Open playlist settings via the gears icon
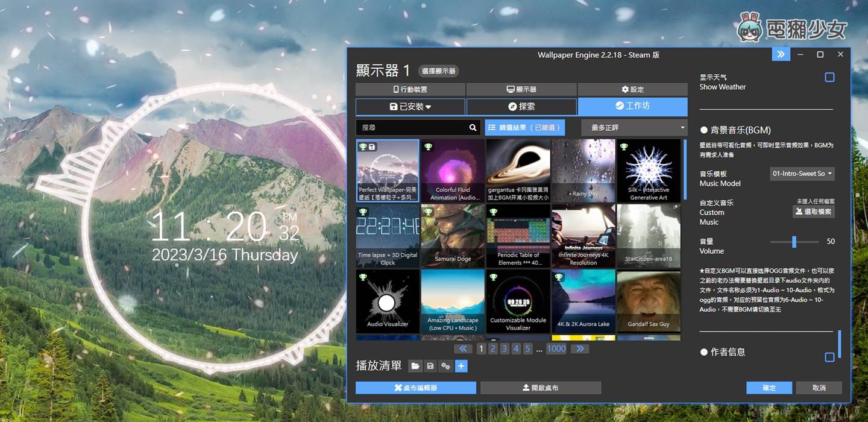868x422 pixels. coord(445,366)
